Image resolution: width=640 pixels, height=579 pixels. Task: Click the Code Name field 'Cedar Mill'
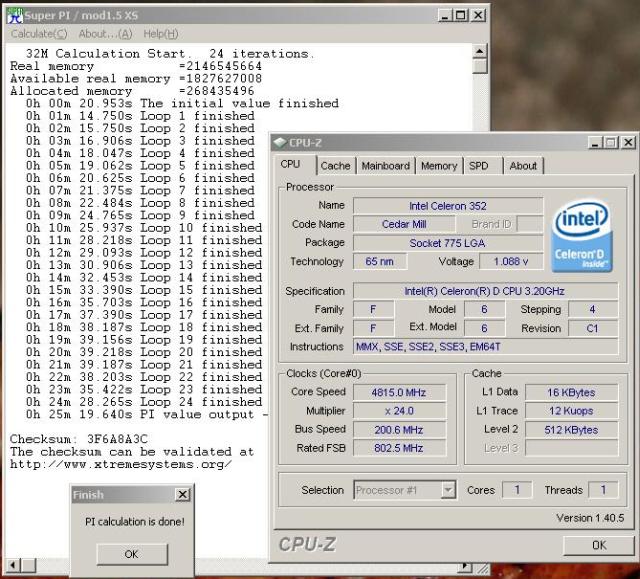point(404,224)
